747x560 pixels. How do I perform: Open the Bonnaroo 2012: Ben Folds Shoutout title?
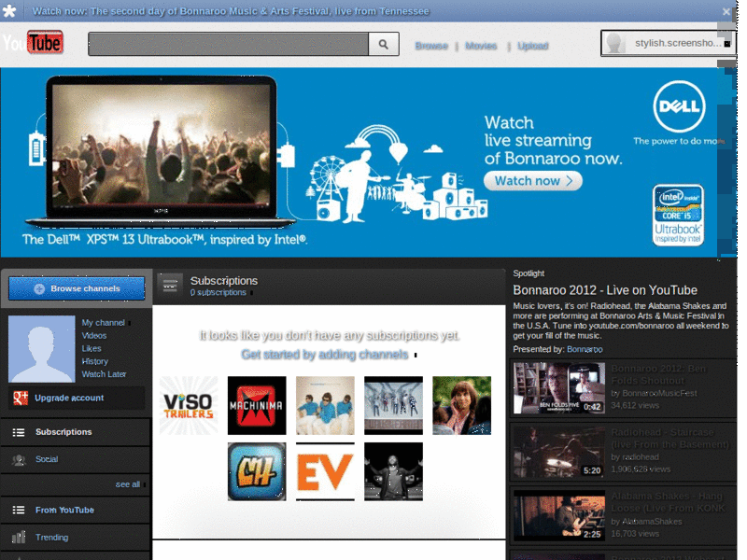[659, 374]
